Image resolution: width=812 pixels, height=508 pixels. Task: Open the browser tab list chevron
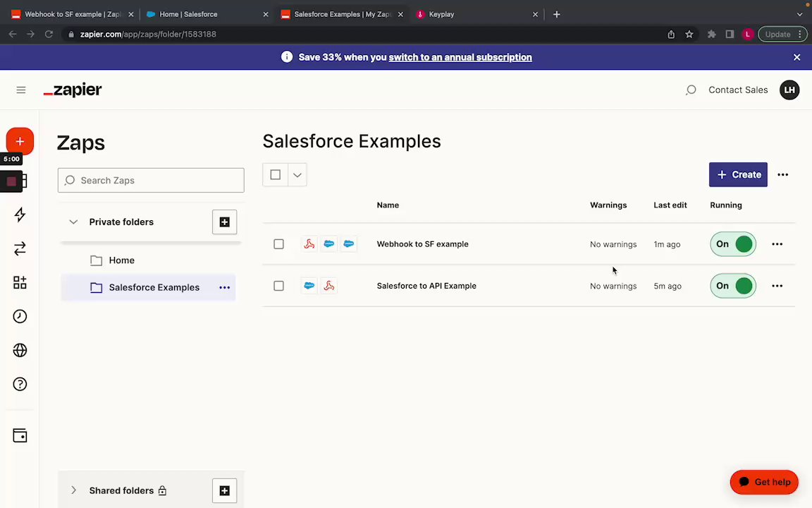tap(799, 15)
